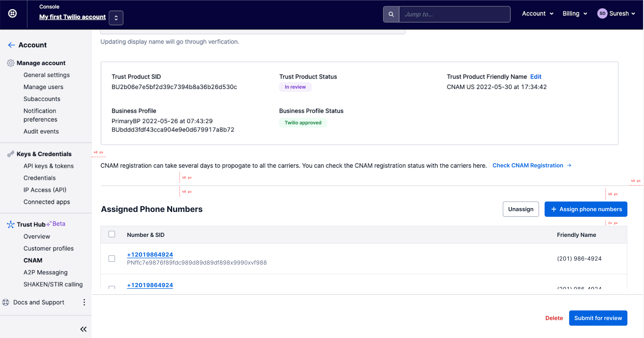Collapse the sidebar with double chevron

point(84,329)
